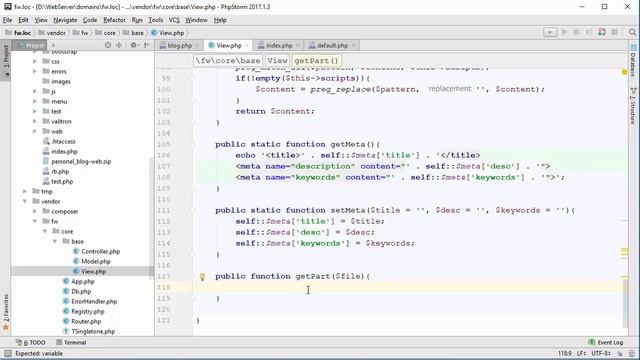Open the VCS menu
This screenshot has width=640, height=360.
click(x=174, y=20)
